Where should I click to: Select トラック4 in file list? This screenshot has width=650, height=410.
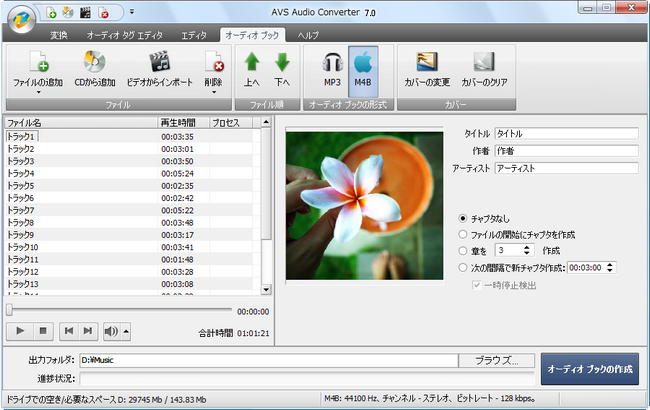tap(21, 173)
